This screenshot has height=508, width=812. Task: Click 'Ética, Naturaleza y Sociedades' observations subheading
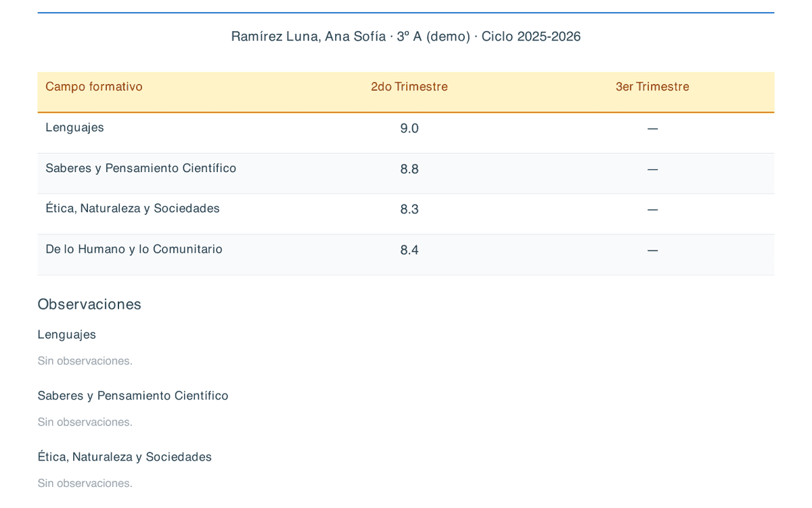point(125,457)
